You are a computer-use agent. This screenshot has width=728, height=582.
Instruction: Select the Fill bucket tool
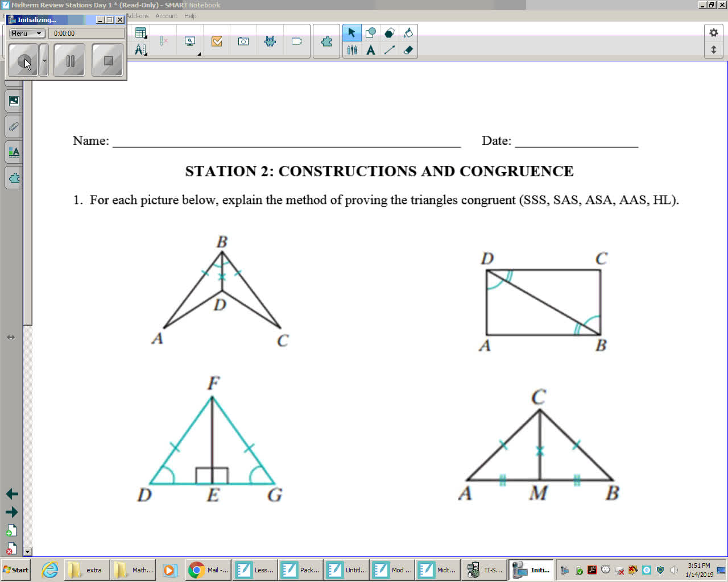408,32
